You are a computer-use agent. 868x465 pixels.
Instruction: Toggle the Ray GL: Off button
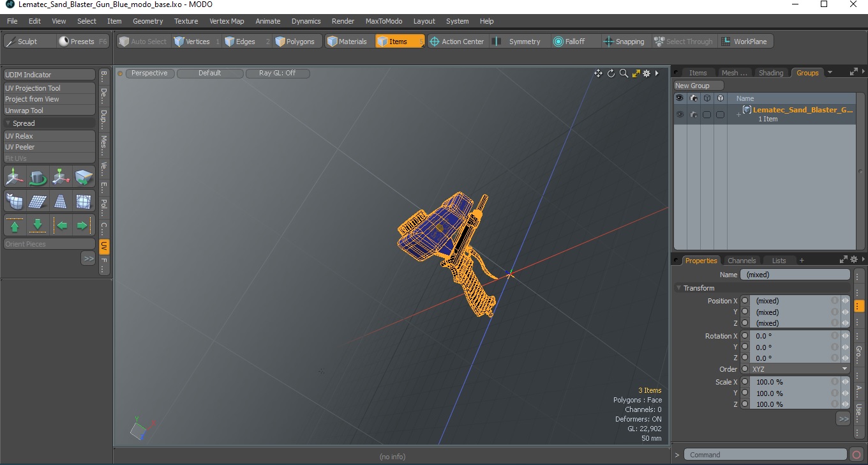[x=278, y=73]
